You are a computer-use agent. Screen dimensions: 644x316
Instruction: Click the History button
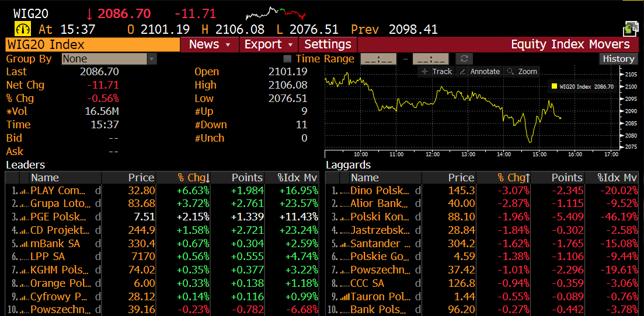pos(618,59)
